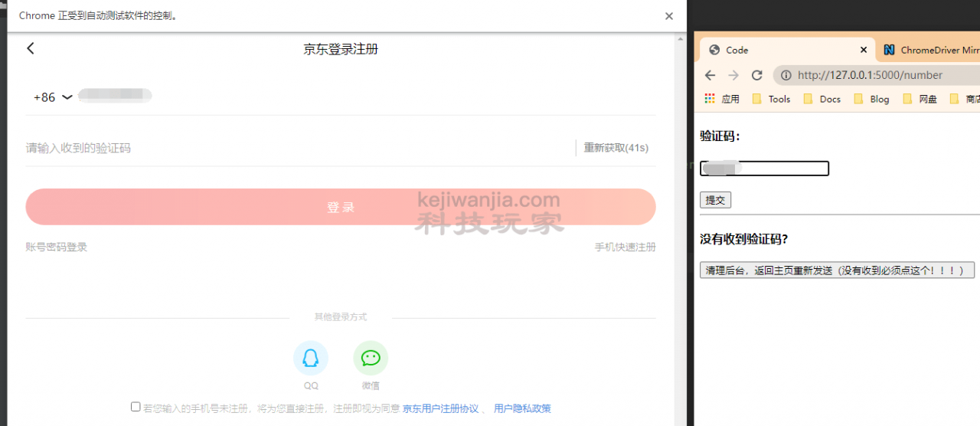Choose QQ login icon
The width and height of the screenshot is (980, 426).
click(x=310, y=358)
